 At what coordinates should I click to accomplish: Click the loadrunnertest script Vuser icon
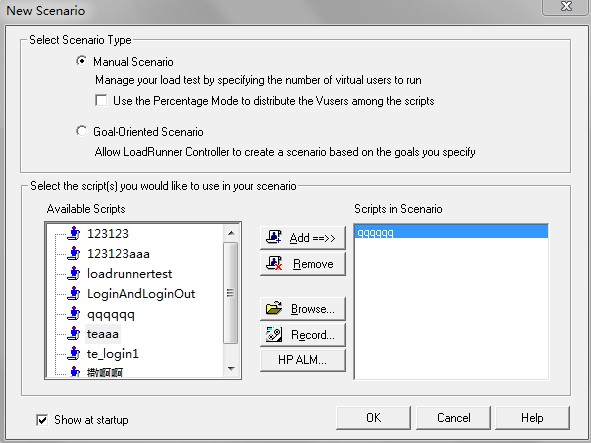pos(74,273)
